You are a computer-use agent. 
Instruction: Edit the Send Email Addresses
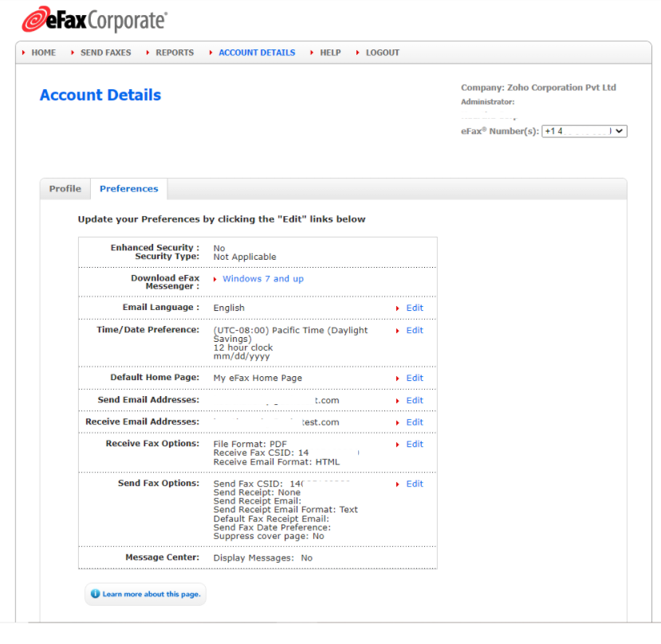415,400
